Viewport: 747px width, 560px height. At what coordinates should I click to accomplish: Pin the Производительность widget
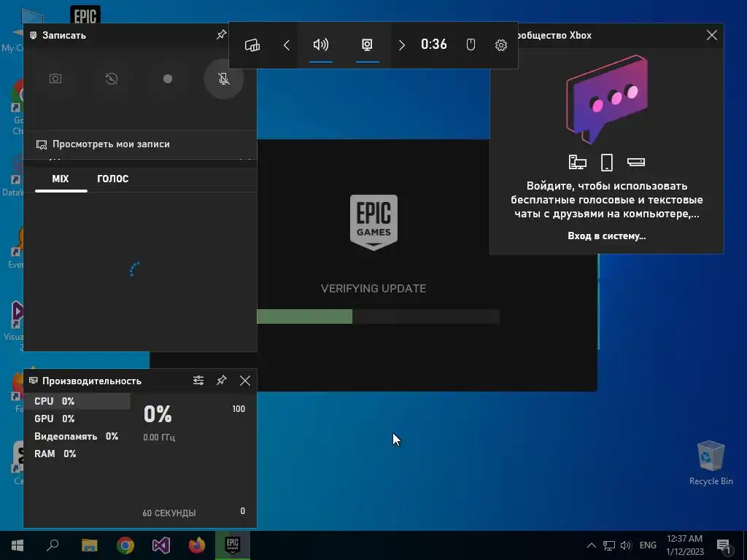click(222, 381)
